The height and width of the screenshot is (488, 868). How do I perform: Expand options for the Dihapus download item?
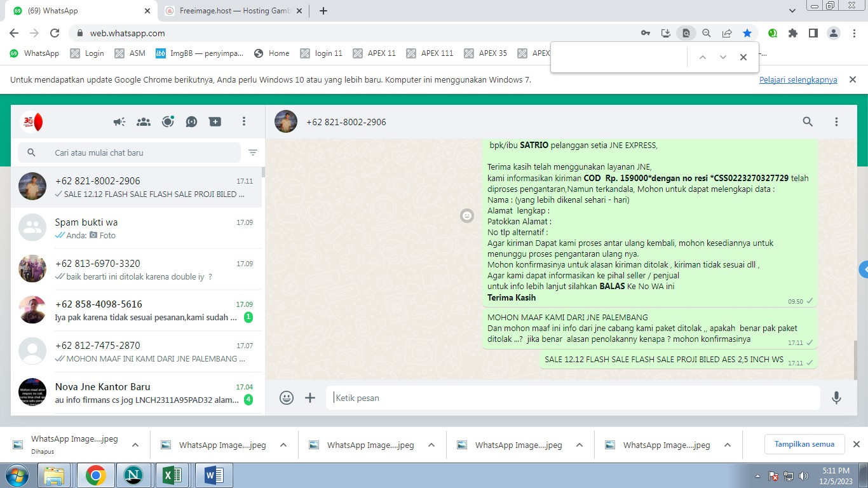[135, 445]
